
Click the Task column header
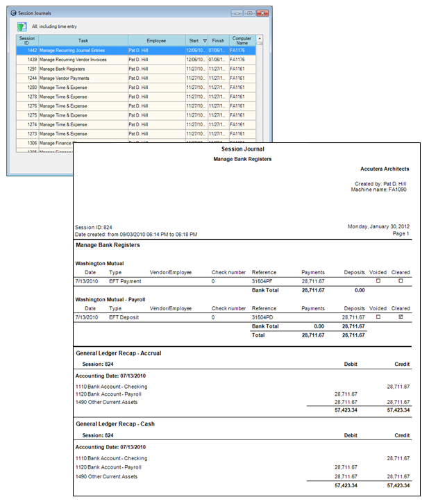click(x=83, y=41)
